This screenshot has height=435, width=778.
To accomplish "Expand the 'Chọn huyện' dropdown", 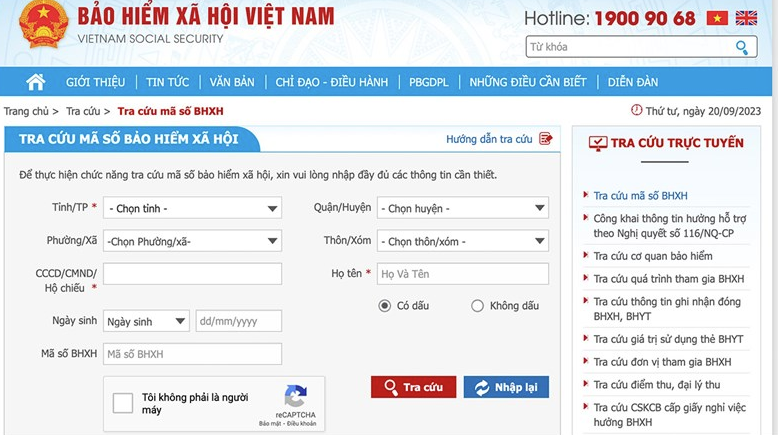I will [x=463, y=208].
